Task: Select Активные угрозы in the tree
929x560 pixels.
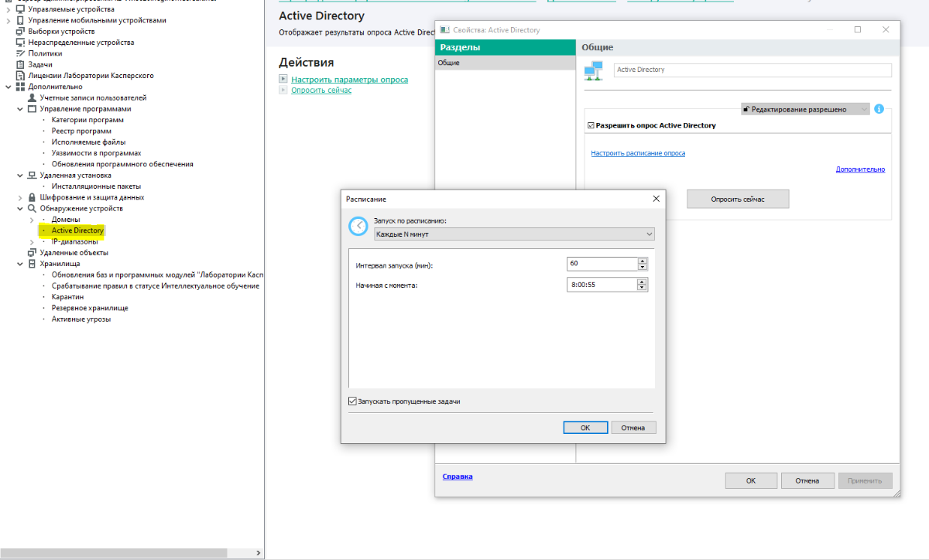Action: (81, 319)
